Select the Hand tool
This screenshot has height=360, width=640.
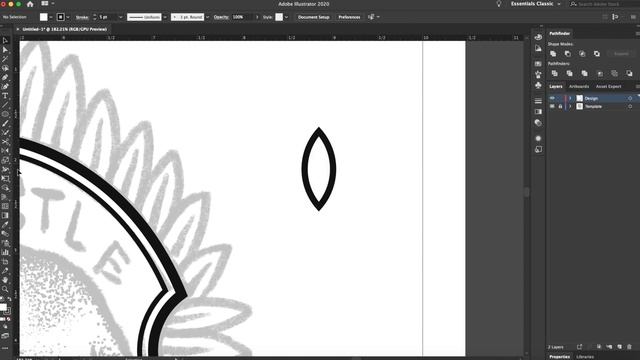click(5, 280)
